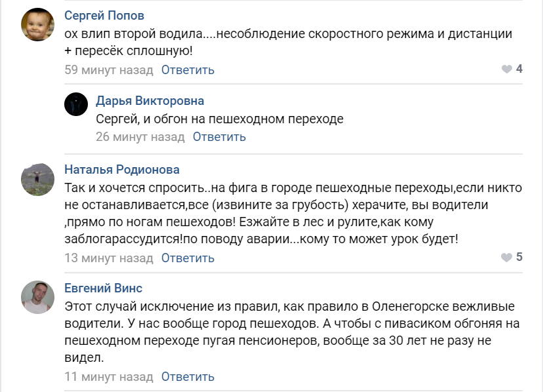Open Сергей Попов's profile name link
This screenshot has width=543, height=392.
click(104, 16)
